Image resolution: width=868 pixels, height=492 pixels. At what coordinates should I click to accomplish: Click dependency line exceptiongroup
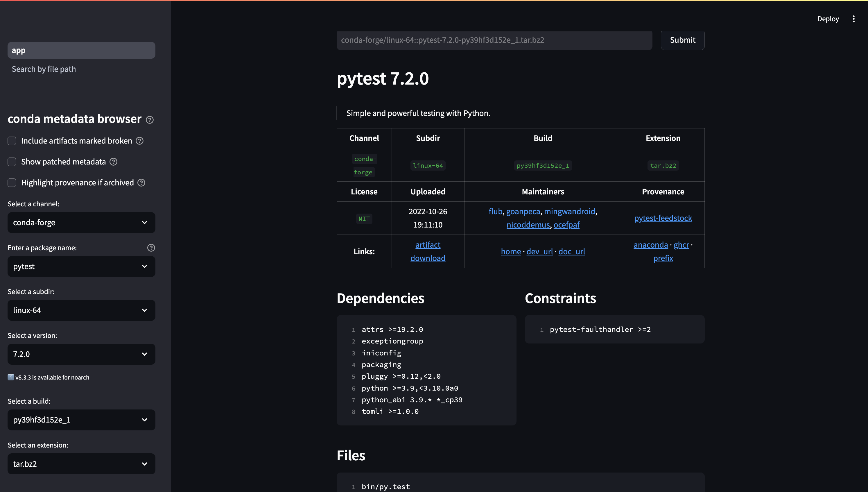pos(392,341)
